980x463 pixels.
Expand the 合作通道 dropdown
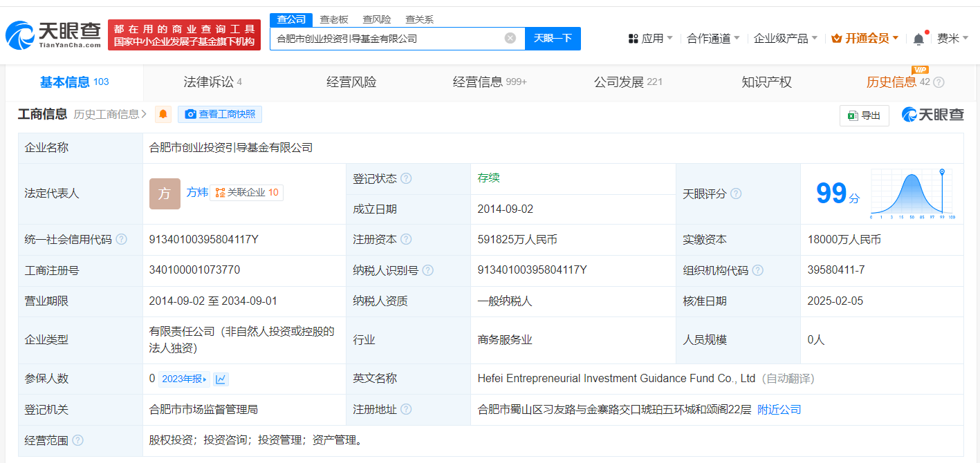[x=713, y=39]
